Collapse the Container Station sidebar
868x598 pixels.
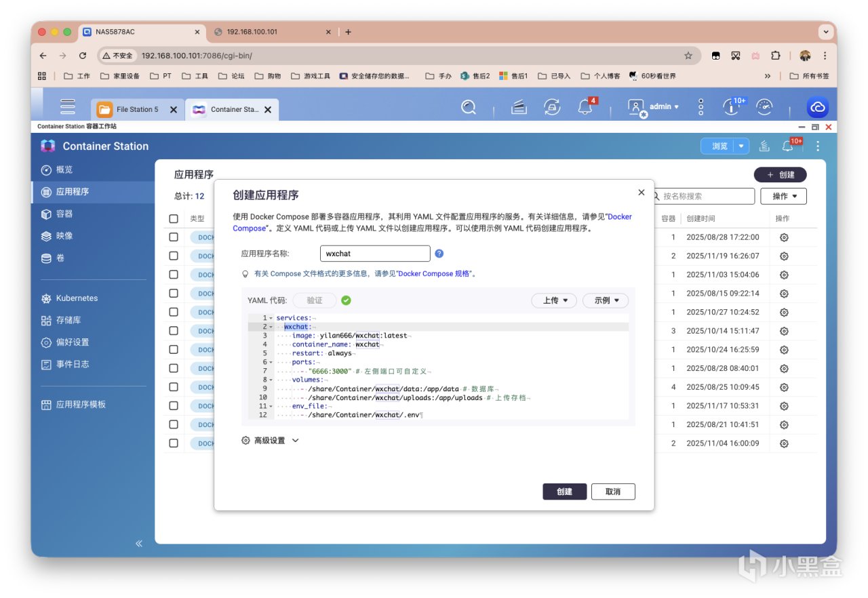pos(139,543)
